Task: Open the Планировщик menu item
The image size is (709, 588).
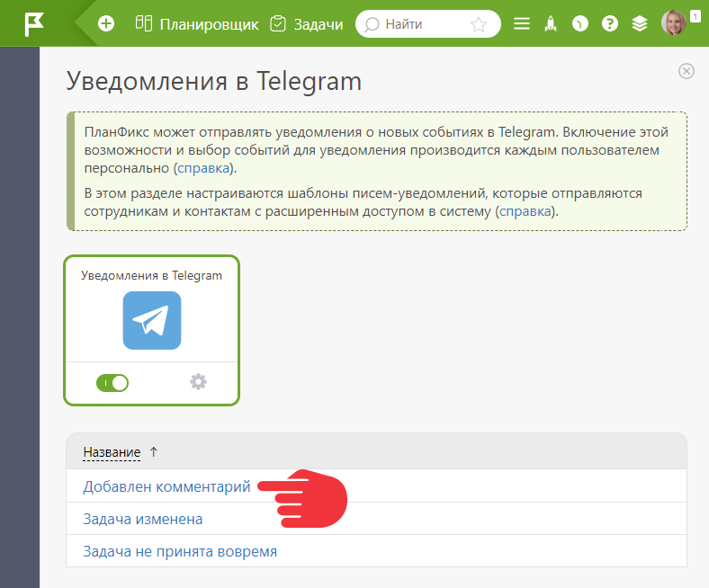Action: coord(197,24)
